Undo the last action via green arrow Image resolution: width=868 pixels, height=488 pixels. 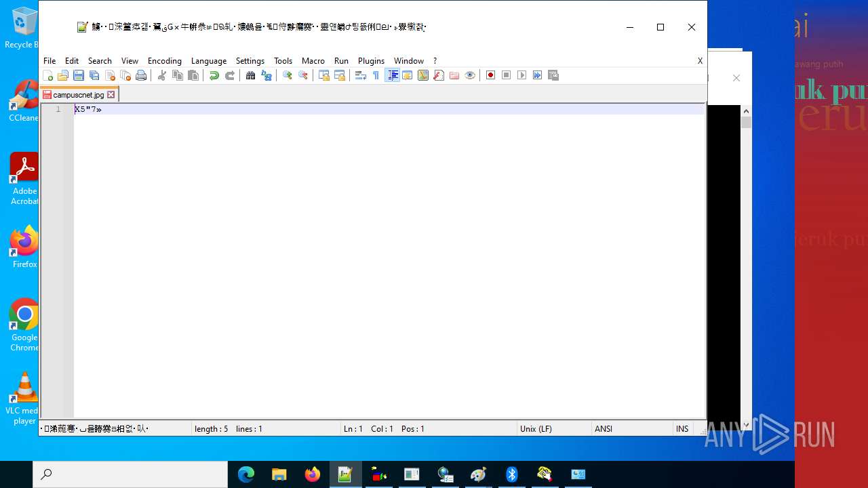coord(214,75)
